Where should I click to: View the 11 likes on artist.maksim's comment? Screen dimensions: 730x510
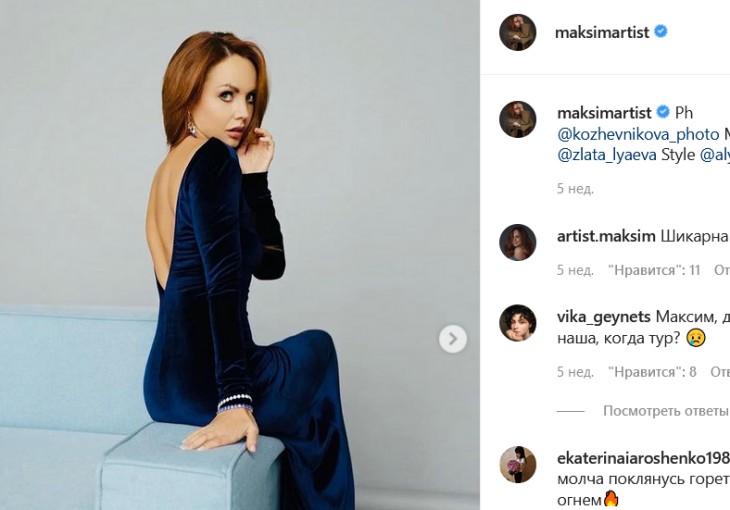pyautogui.click(x=654, y=270)
